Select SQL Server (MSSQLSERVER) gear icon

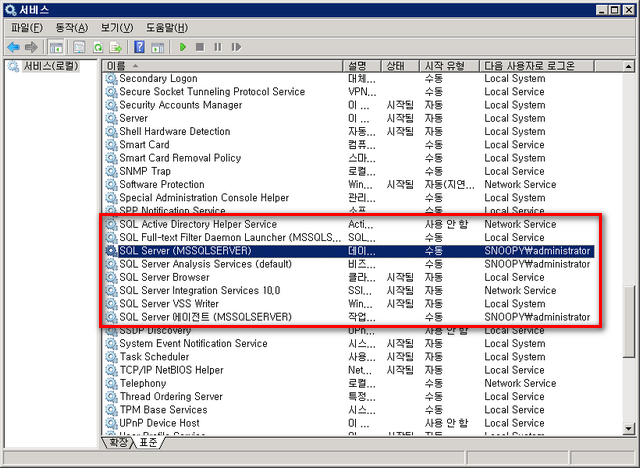pyautogui.click(x=111, y=251)
